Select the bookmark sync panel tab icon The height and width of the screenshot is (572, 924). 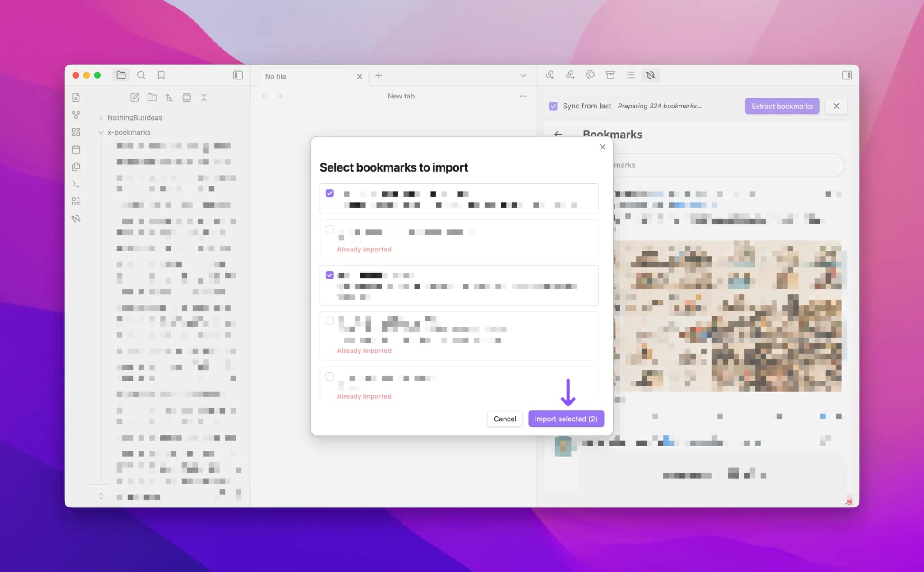[x=651, y=75]
